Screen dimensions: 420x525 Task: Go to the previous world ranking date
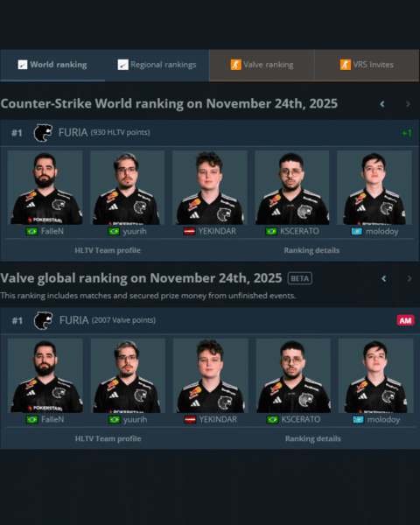point(382,104)
